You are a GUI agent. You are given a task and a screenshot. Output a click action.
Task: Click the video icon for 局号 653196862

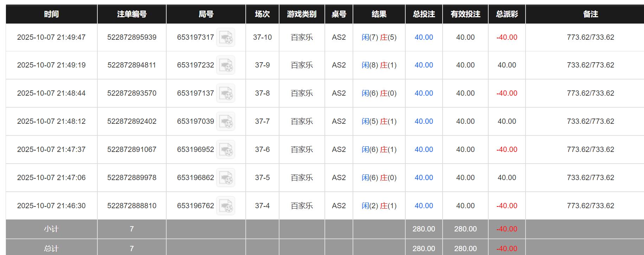(227, 178)
